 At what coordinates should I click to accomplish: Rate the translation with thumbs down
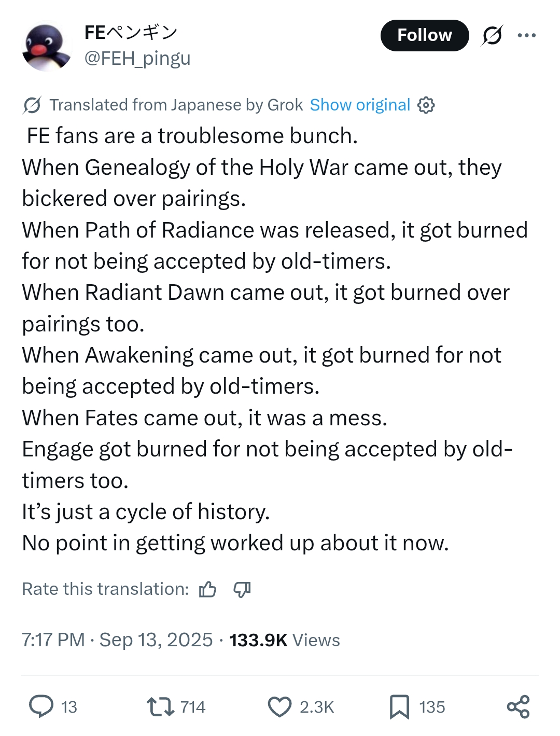(242, 589)
